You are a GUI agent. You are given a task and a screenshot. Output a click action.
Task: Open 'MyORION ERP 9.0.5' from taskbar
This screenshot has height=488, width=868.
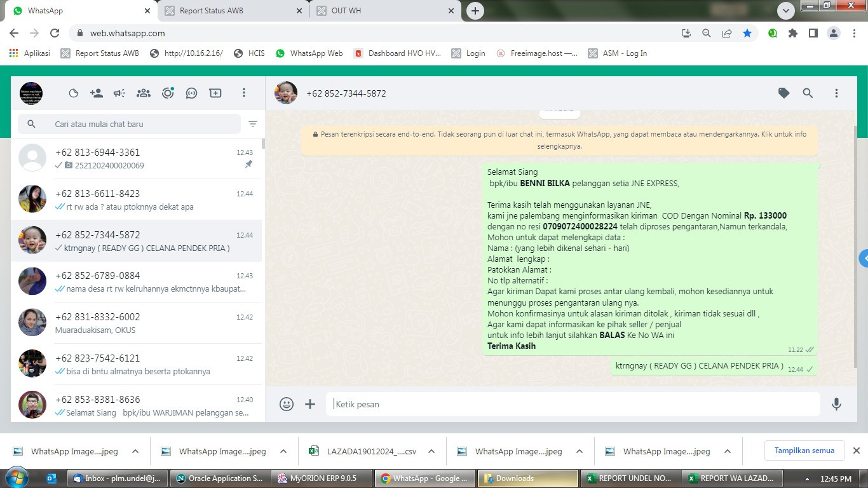coord(321,478)
